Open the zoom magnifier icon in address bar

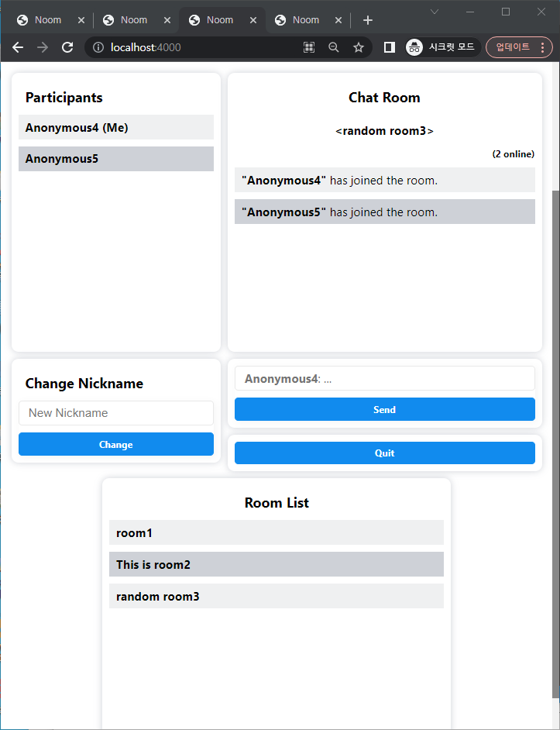334,47
